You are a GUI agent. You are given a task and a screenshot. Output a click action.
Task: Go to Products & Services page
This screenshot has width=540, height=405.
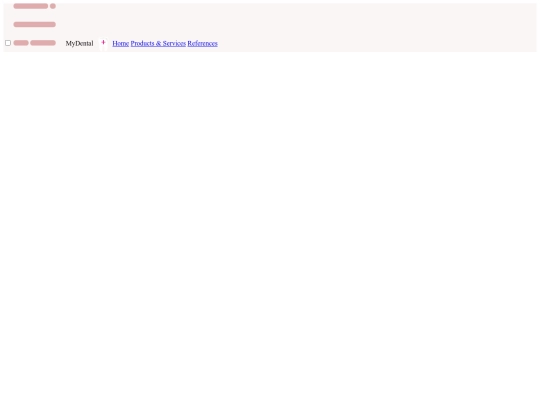[x=158, y=43]
